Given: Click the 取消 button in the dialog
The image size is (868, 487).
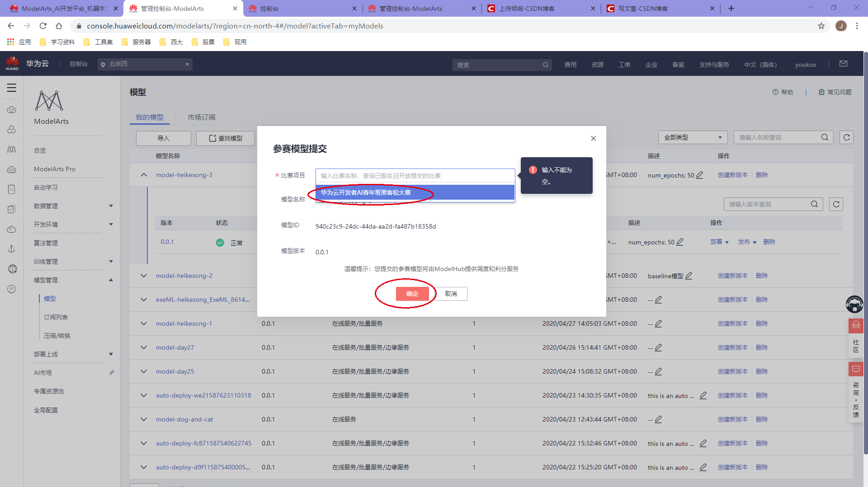Looking at the screenshot, I should [x=451, y=294].
